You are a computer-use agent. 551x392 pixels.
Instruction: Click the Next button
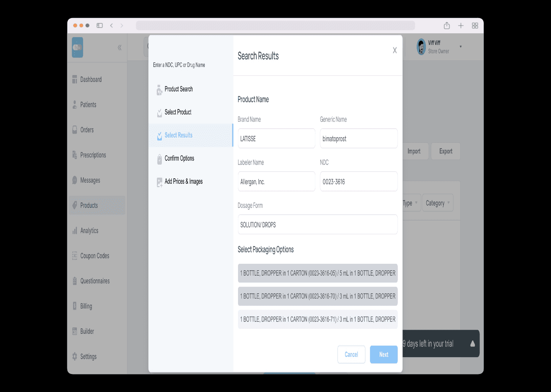383,354
